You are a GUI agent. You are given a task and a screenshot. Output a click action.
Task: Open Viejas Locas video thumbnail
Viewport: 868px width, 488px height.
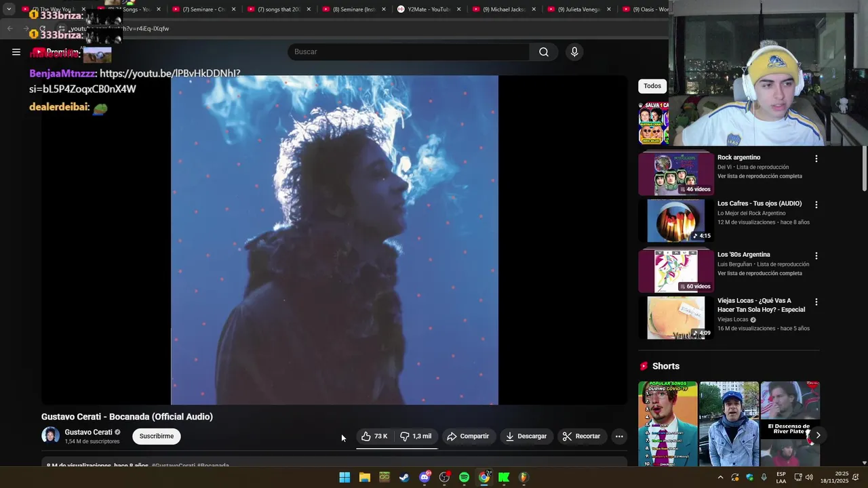pyautogui.click(x=676, y=317)
